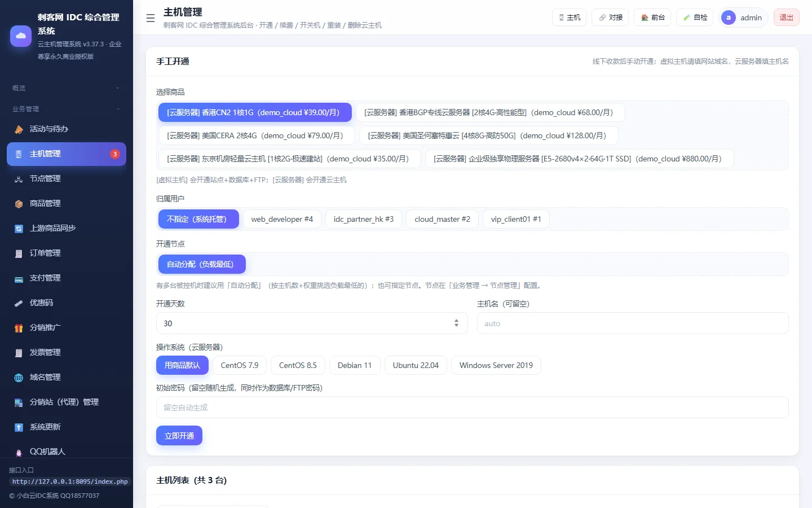Open 域名管理 in the sidebar
The height and width of the screenshot is (508, 812).
(x=67, y=378)
